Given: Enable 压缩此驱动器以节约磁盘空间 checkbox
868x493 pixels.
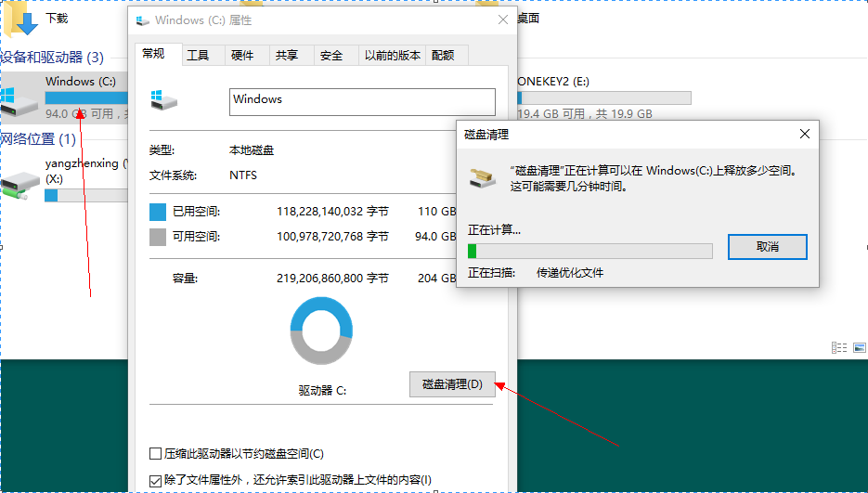Looking at the screenshot, I should point(156,454).
